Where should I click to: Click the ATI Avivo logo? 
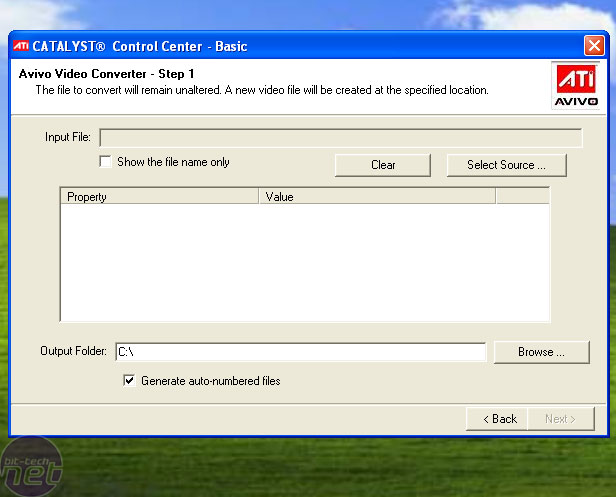[576, 85]
